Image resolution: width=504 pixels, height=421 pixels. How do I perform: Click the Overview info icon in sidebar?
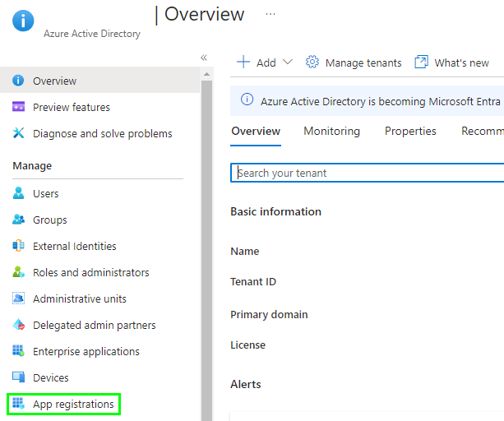click(18, 81)
